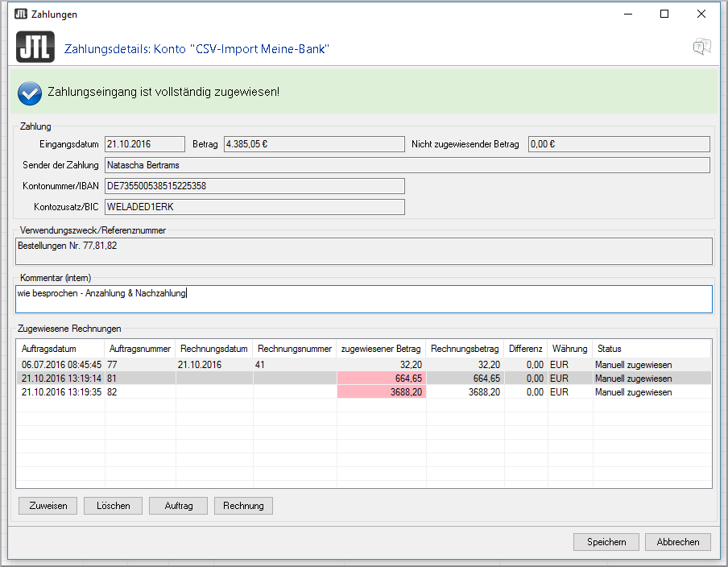Screen dimensions: 728x567
Task: Click the blue checkmark status icon
Action: (x=30, y=93)
